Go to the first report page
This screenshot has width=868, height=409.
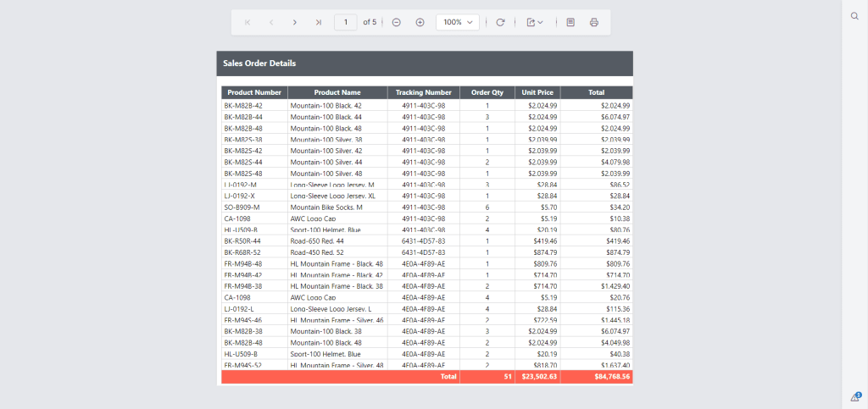click(x=248, y=22)
